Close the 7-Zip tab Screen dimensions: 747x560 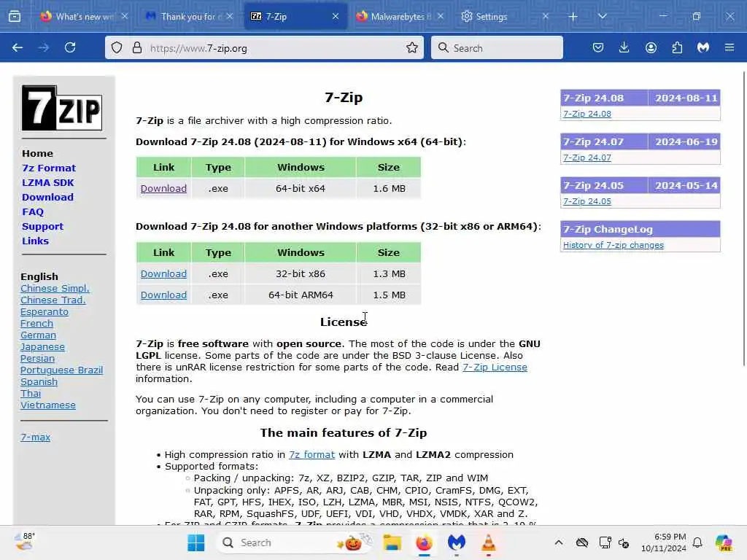pos(336,17)
